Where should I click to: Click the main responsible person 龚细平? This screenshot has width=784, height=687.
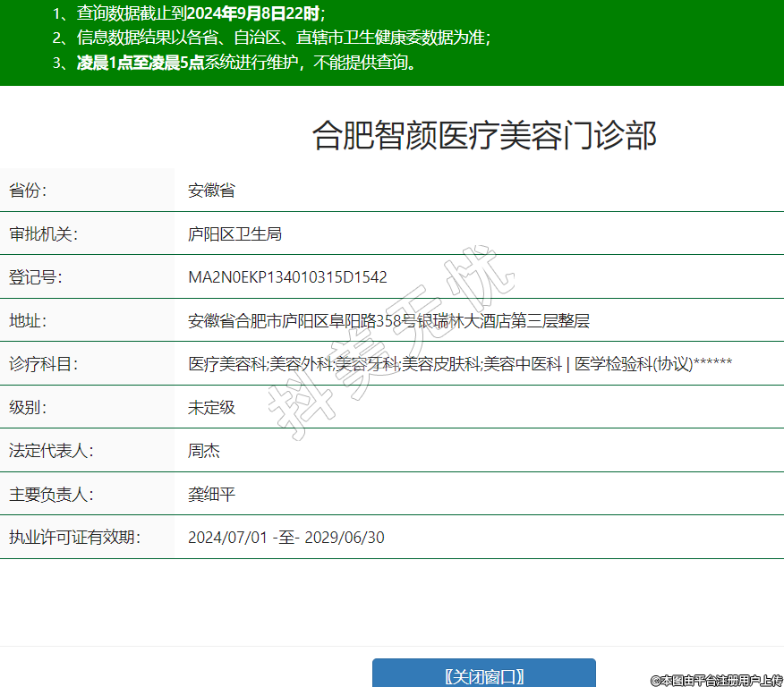pos(211,495)
